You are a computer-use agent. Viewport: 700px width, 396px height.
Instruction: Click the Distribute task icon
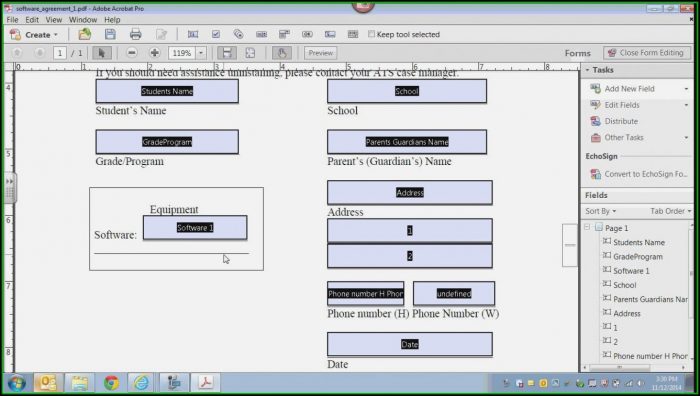[596, 121]
